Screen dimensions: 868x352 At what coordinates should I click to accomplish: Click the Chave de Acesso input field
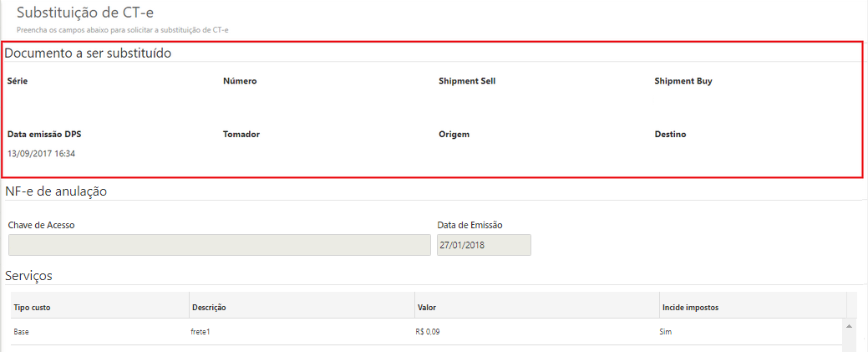(x=219, y=245)
